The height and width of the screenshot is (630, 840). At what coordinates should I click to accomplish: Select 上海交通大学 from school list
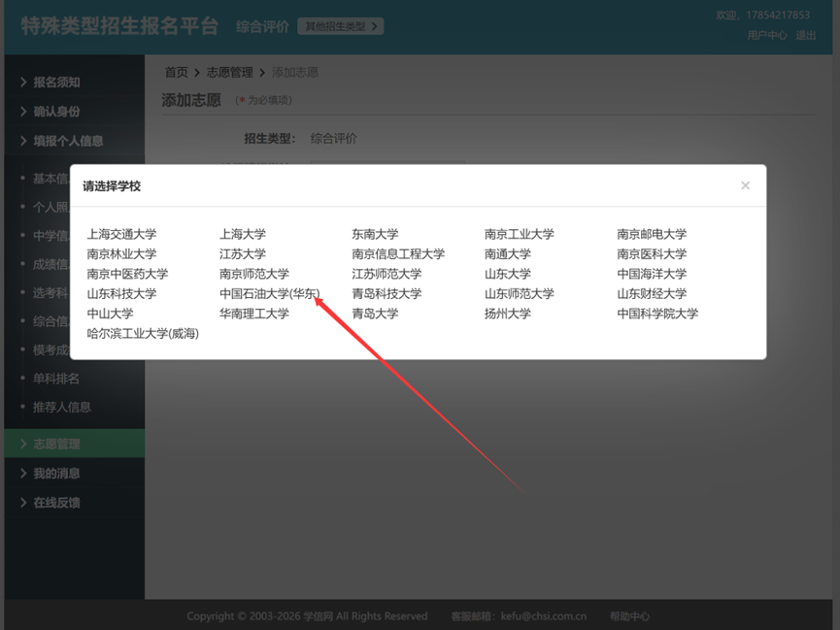(121, 234)
